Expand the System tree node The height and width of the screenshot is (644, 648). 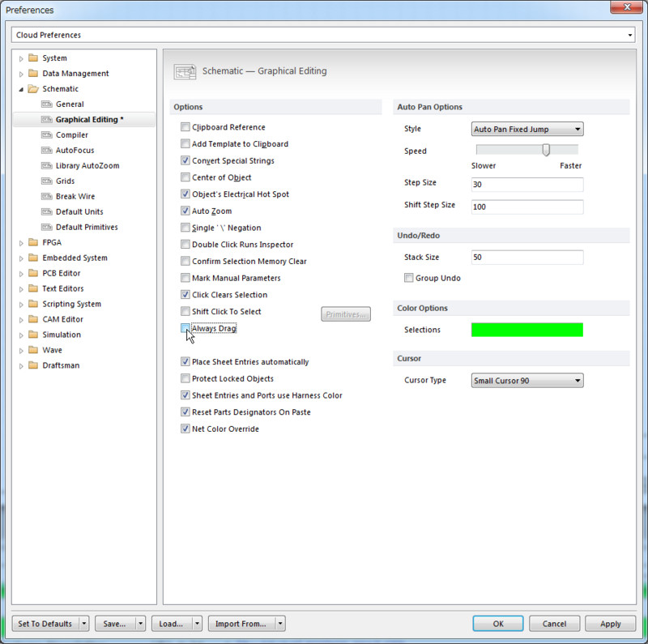pos(21,58)
